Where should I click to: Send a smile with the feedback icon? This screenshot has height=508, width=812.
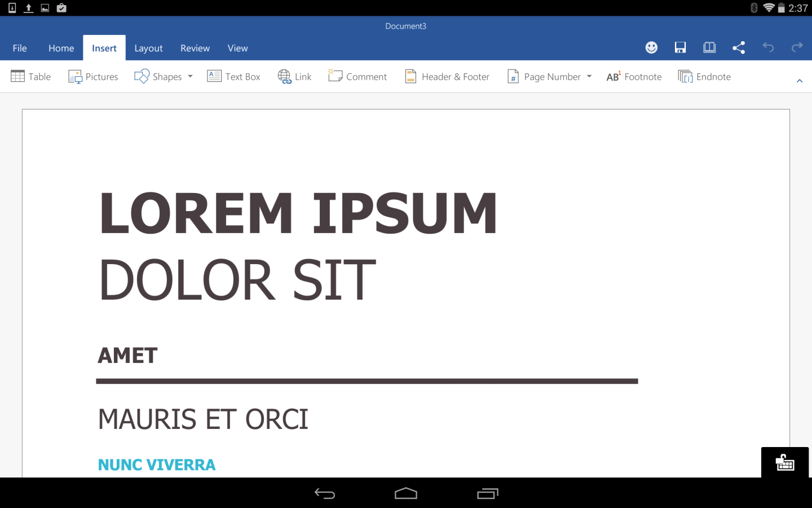[x=651, y=47]
